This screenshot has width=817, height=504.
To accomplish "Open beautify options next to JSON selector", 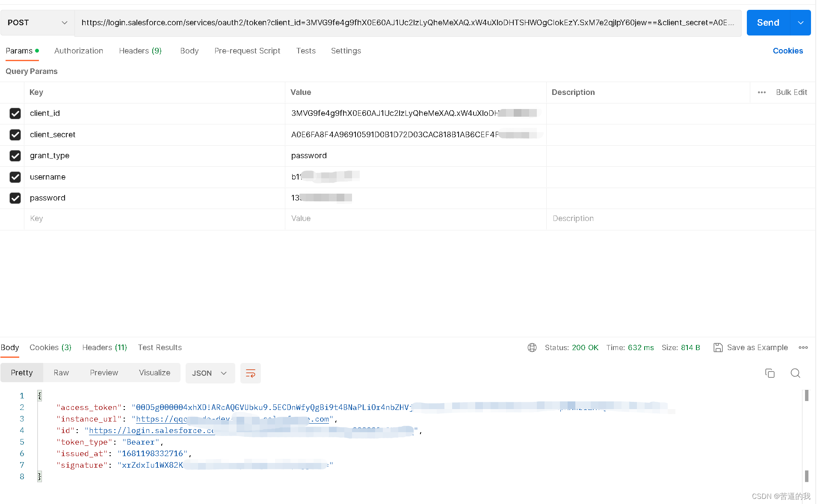I will 251,373.
